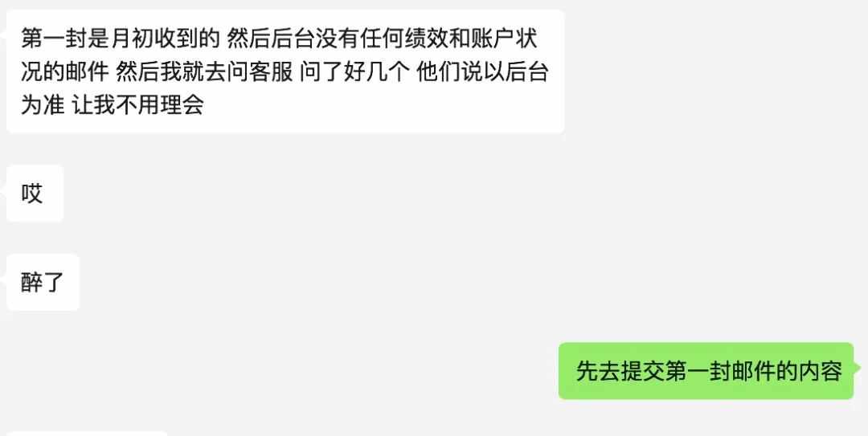Screen dimensions: 868x436
Task: Click 第一封 at the start of the long message
Action: pyautogui.click(x=55, y=39)
